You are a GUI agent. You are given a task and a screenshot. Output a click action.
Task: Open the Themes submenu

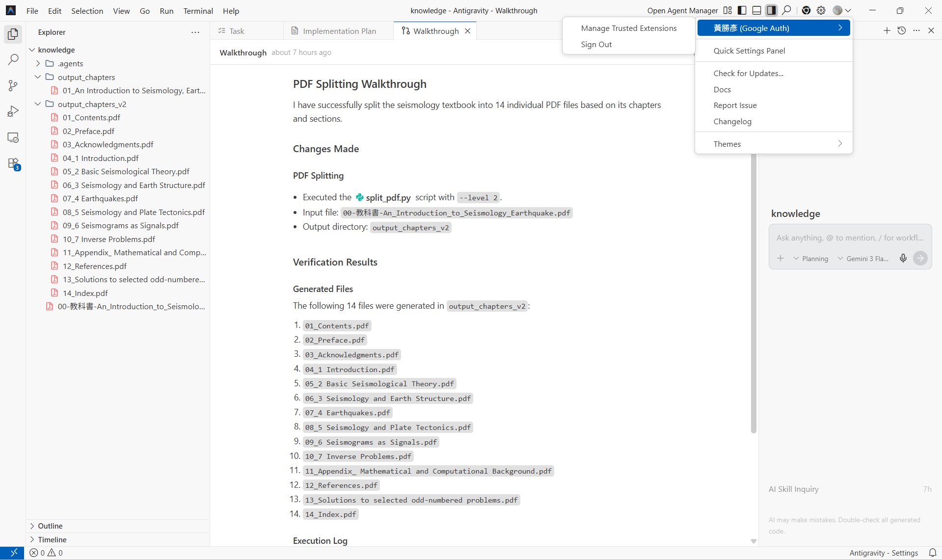tap(774, 144)
